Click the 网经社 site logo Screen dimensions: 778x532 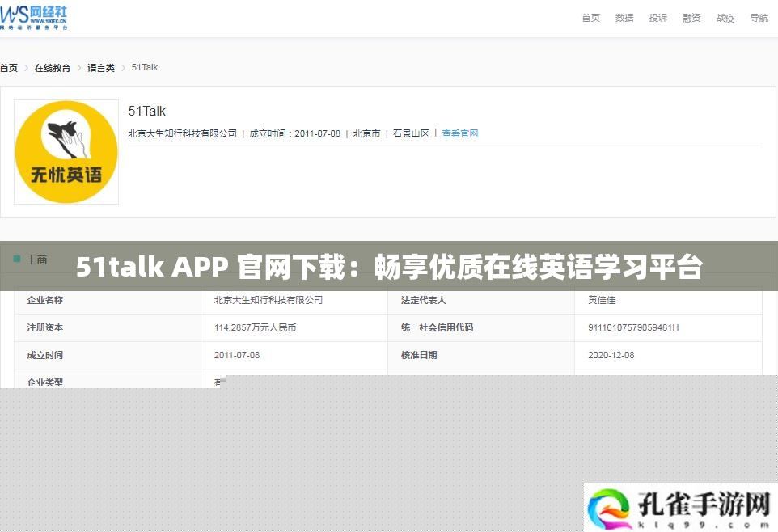[34, 17]
